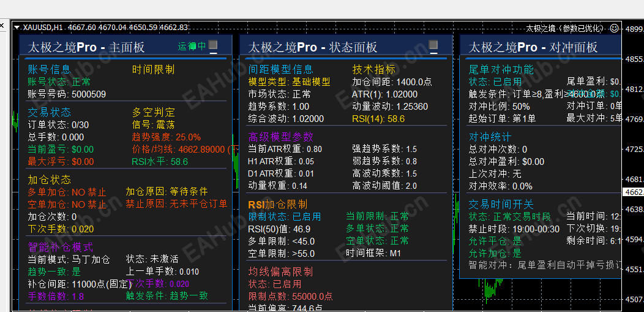The image size is (644, 312).
Task: Click the 总手数: 0.000 line
Action: (56, 137)
